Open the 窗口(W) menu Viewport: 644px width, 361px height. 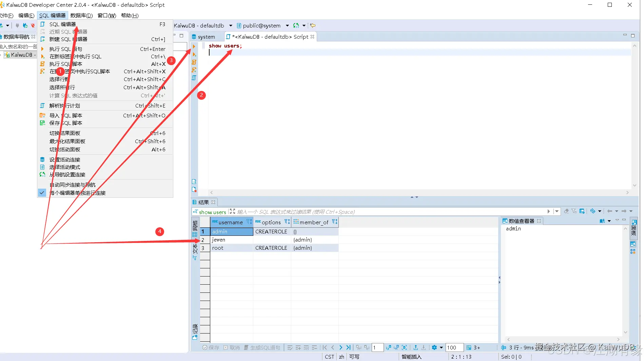pyautogui.click(x=106, y=15)
